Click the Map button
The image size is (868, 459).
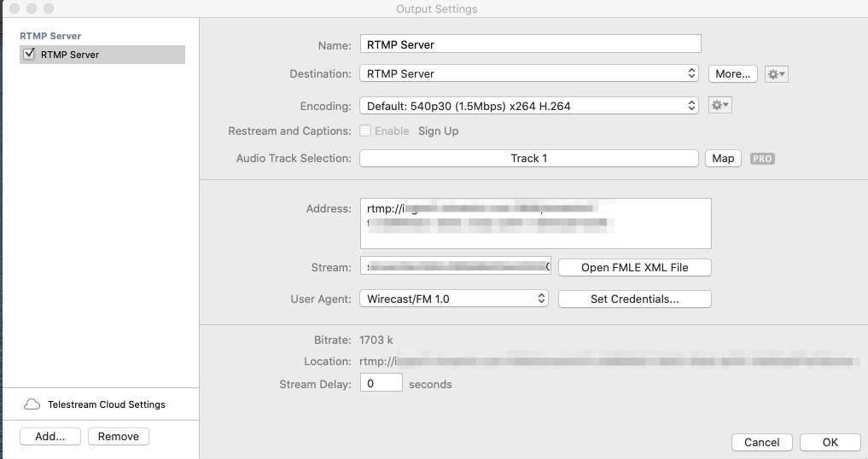coord(723,159)
